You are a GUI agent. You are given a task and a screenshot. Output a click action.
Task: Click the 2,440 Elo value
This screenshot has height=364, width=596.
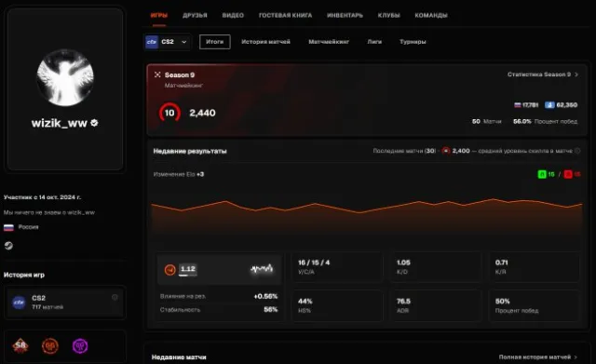(x=202, y=113)
